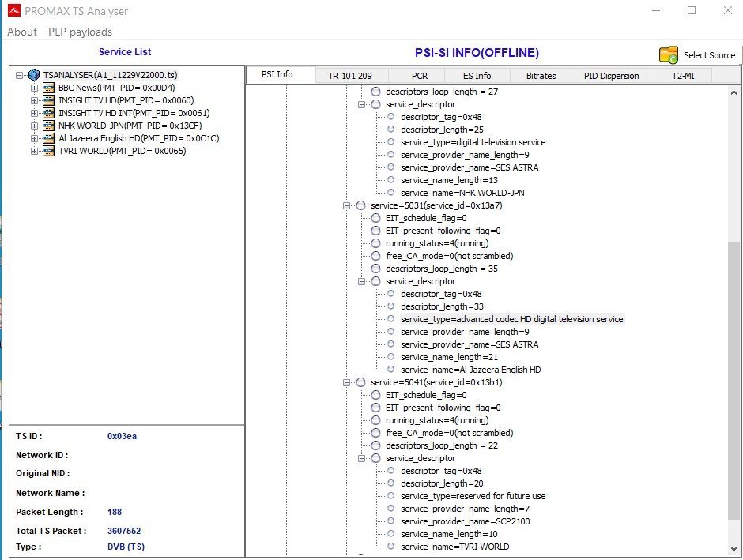Viewport: 743px width, 560px height.
Task: Click circle icon beside descriptor_length=20
Action: point(391,483)
